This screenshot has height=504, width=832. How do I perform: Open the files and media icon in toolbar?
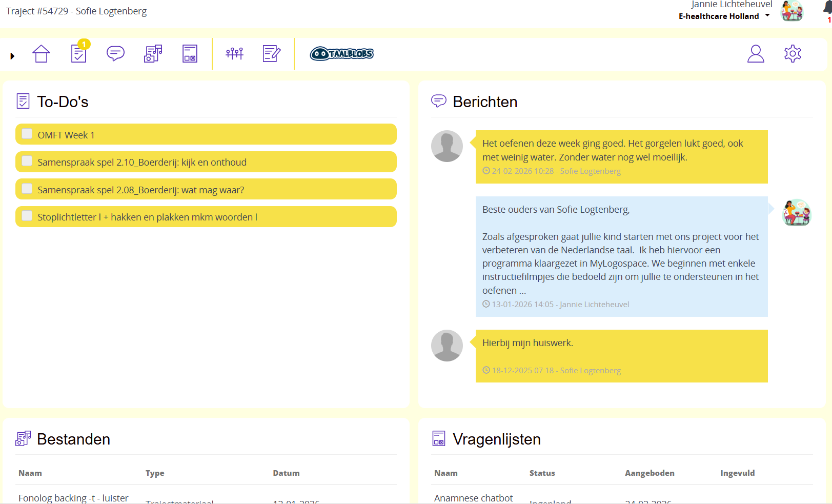pos(153,53)
